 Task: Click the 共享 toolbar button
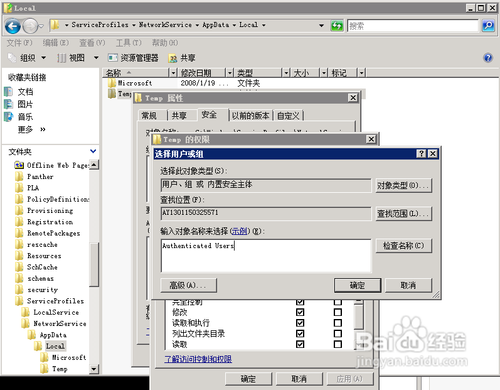[x=182, y=58]
